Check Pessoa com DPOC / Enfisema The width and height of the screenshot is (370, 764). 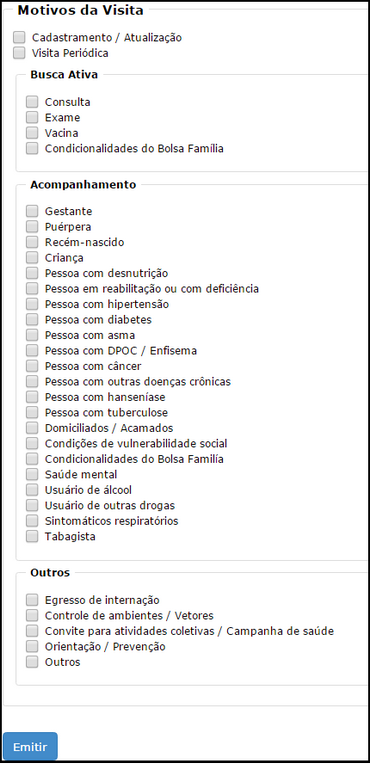point(32,350)
